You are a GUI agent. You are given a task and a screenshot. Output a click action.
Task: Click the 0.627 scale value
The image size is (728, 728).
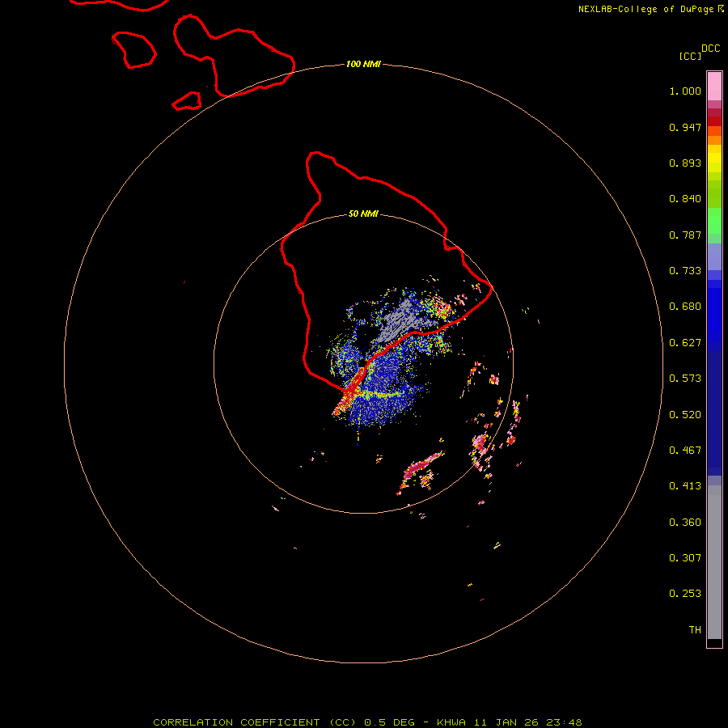coord(685,343)
